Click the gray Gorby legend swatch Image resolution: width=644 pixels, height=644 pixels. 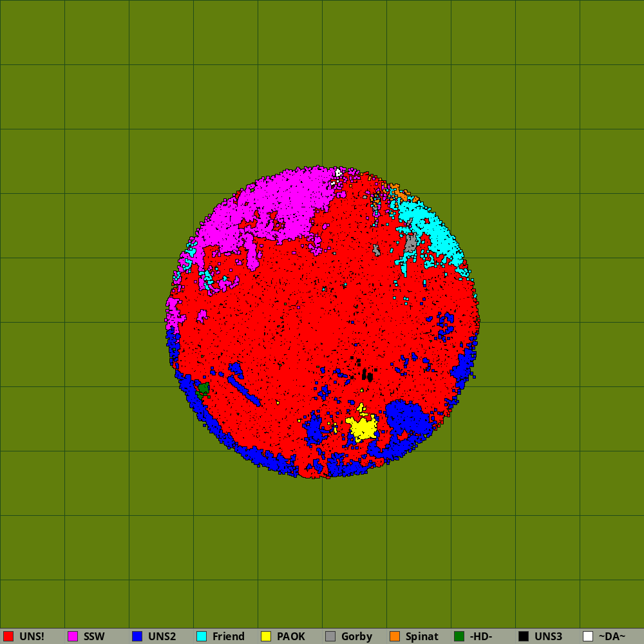[x=330, y=636]
